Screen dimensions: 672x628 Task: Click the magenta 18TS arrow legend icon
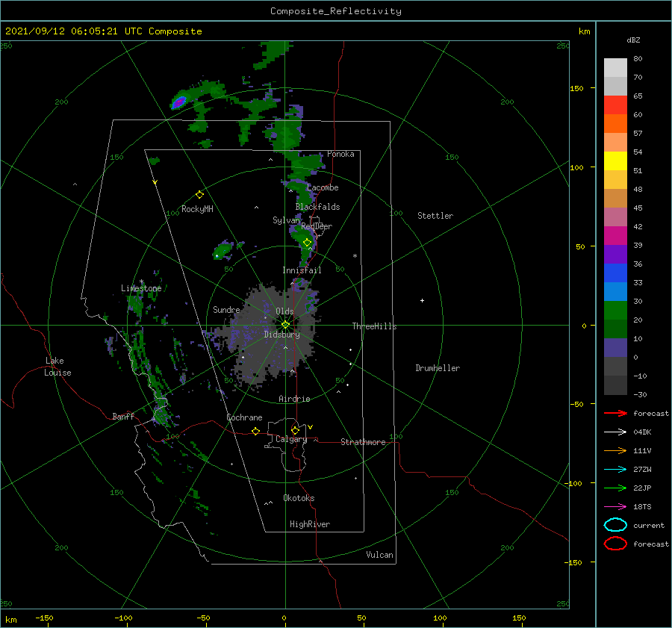[x=615, y=507]
